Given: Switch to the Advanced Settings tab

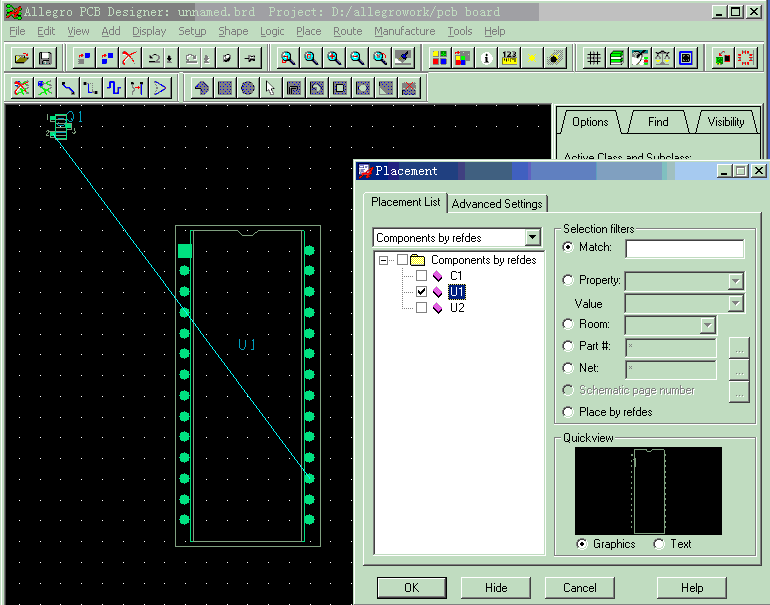Looking at the screenshot, I should click(x=497, y=203).
